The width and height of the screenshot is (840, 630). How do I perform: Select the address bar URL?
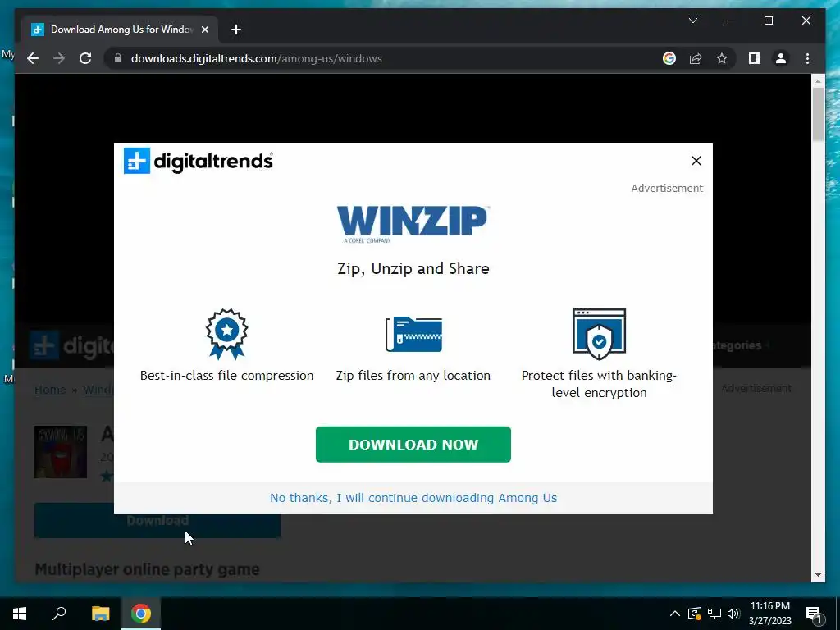pos(257,58)
